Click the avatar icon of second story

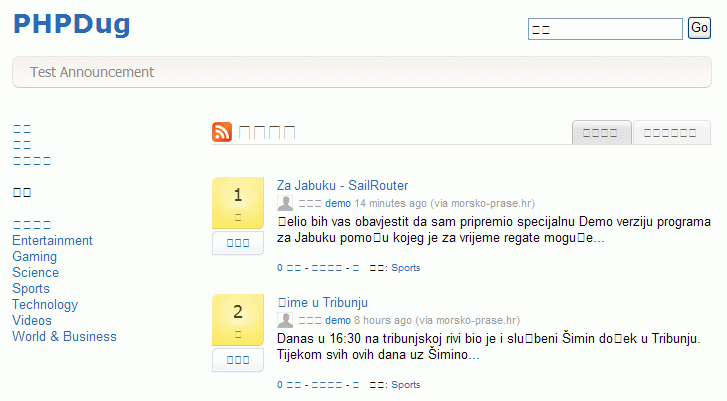pyautogui.click(x=285, y=320)
